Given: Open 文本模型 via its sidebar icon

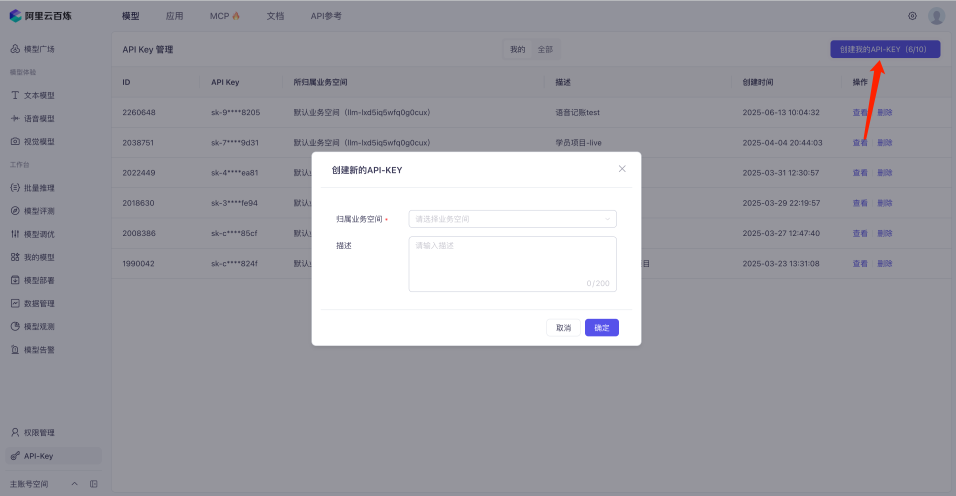Looking at the screenshot, I should pyautogui.click(x=15, y=95).
